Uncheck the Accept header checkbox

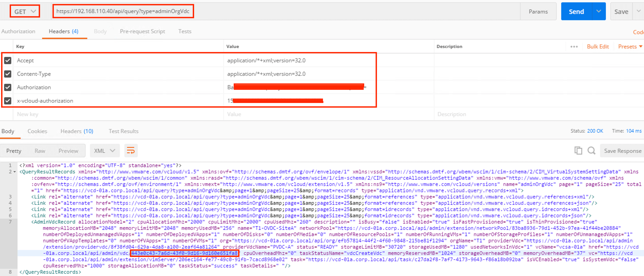coord(8,60)
